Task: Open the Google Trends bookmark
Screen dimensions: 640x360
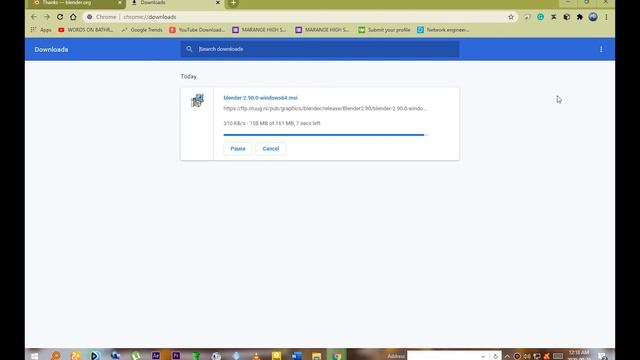Action: [142, 30]
